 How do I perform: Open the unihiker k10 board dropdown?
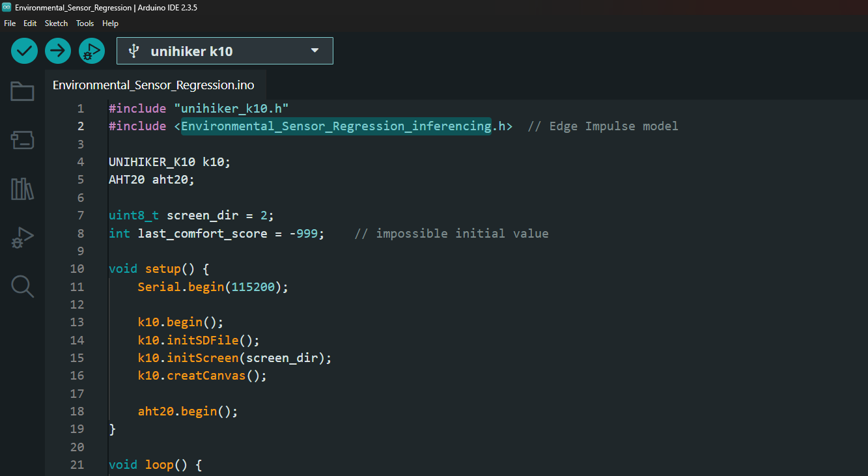225,51
